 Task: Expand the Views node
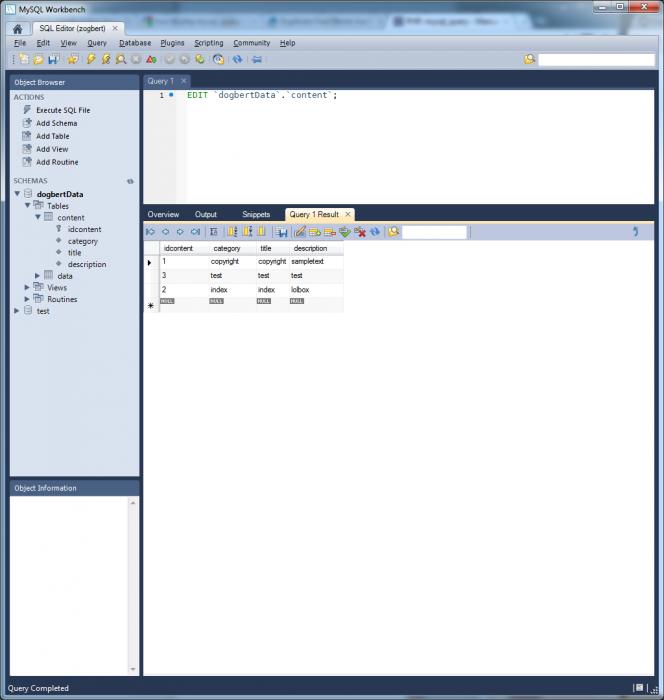(x=27, y=287)
